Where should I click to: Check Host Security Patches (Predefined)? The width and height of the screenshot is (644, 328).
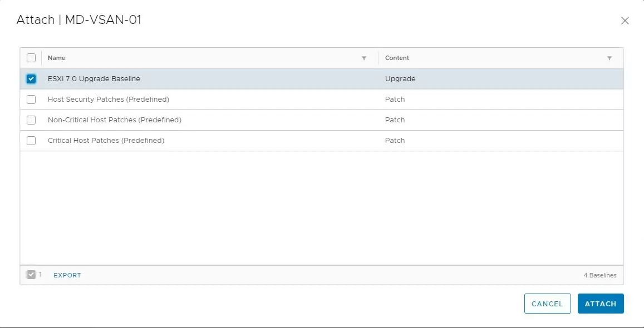click(x=31, y=99)
